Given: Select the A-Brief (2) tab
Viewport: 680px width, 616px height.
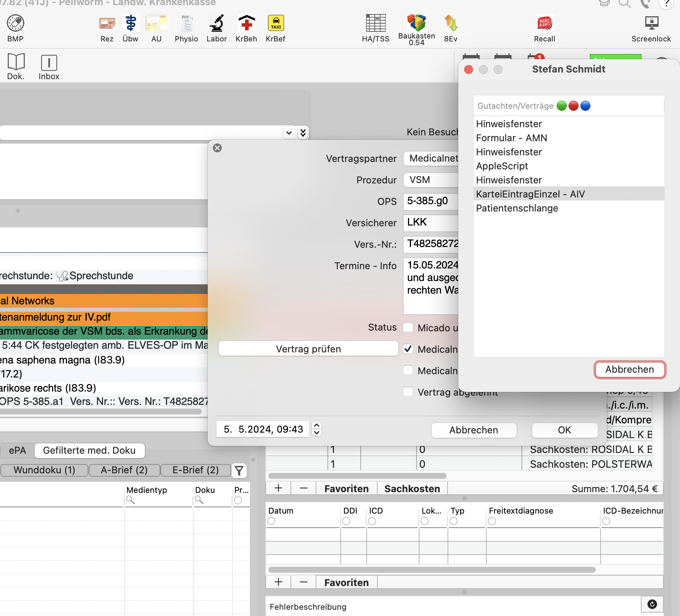Looking at the screenshot, I should [x=124, y=470].
